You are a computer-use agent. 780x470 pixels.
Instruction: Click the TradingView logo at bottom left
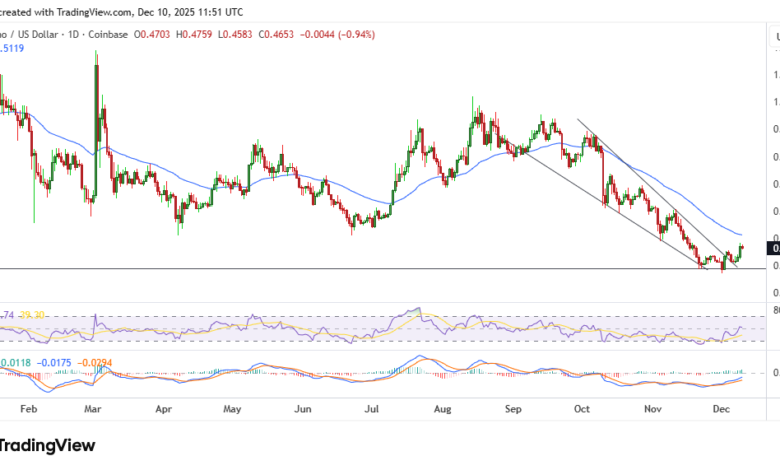[47, 445]
